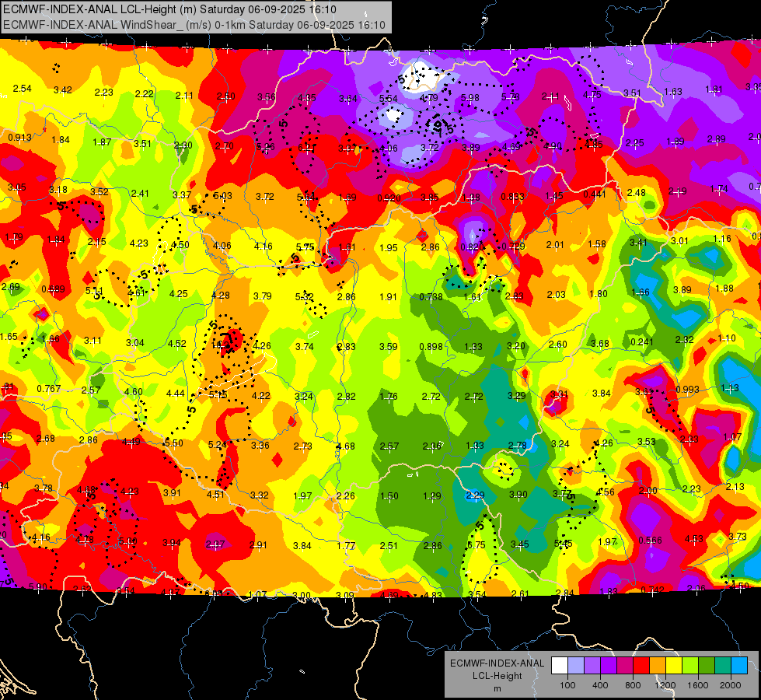Image resolution: width=761 pixels, height=700 pixels.
Task: Click the wind shear value "3.73"
Action: [x=737, y=537]
